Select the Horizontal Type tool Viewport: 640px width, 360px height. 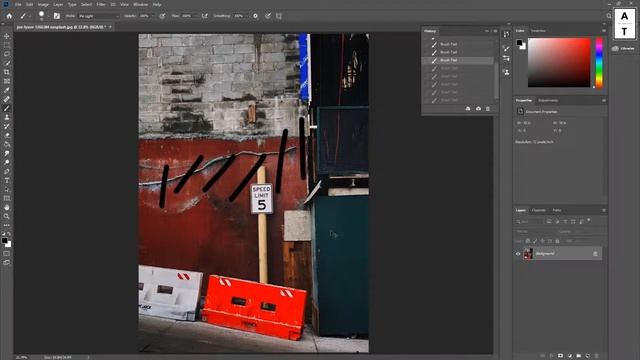pyautogui.click(x=7, y=180)
